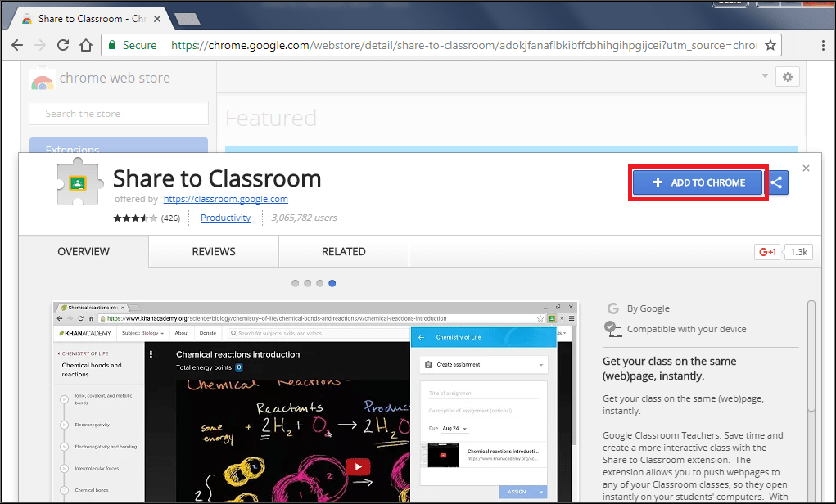
Task: Select the Share to Classroom browser tab
Action: [x=91, y=19]
